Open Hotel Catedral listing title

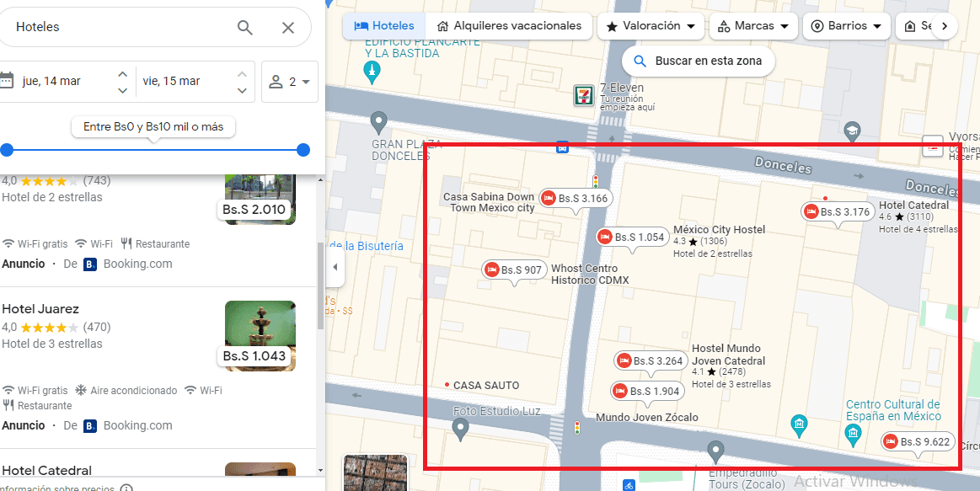(47, 471)
